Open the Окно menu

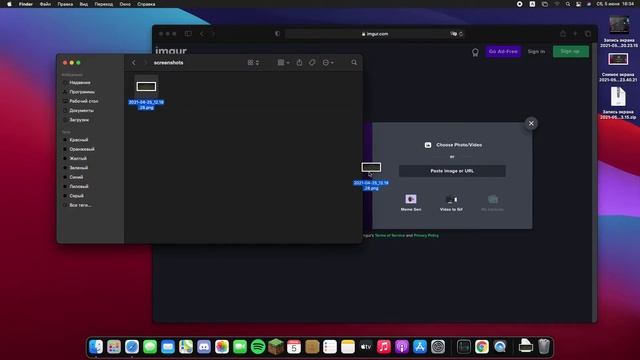tap(125, 4)
